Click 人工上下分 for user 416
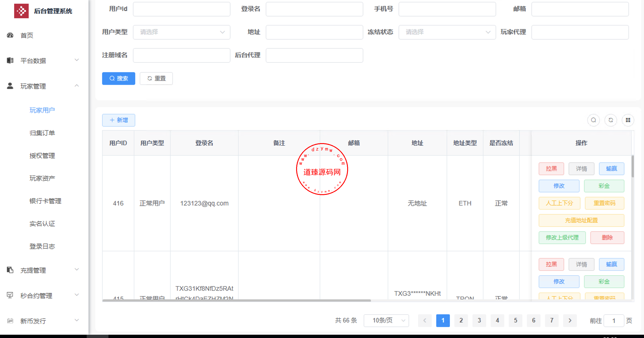 [559, 203]
